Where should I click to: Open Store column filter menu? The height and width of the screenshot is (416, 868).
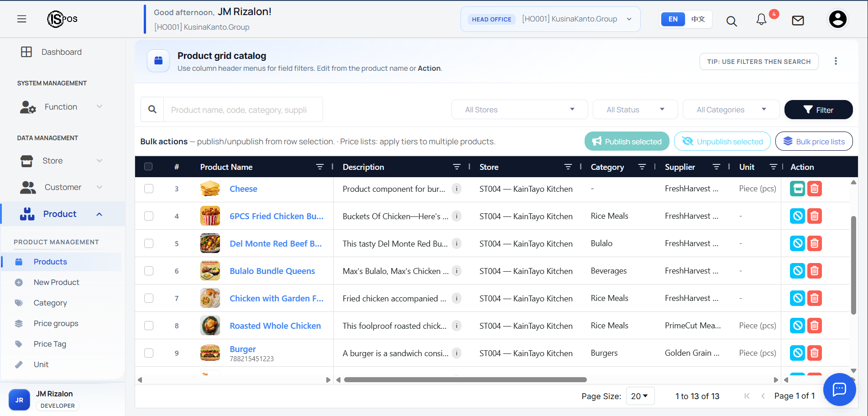click(568, 167)
